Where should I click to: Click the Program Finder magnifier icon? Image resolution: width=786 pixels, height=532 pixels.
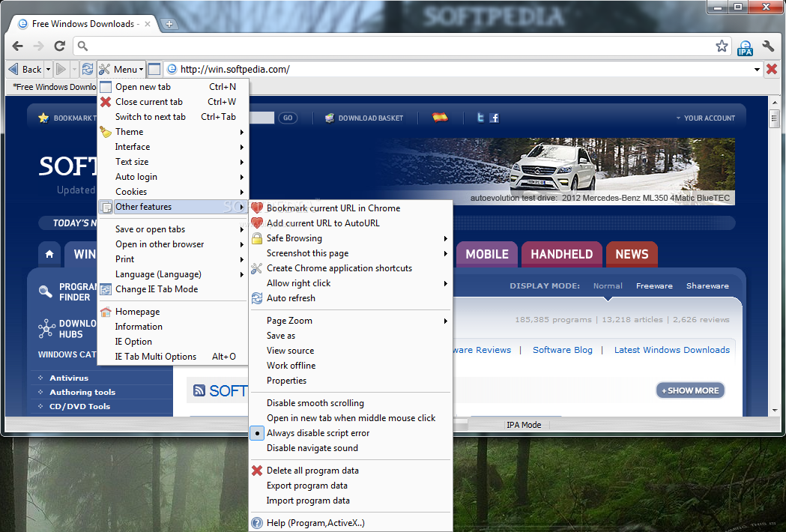pyautogui.click(x=46, y=291)
